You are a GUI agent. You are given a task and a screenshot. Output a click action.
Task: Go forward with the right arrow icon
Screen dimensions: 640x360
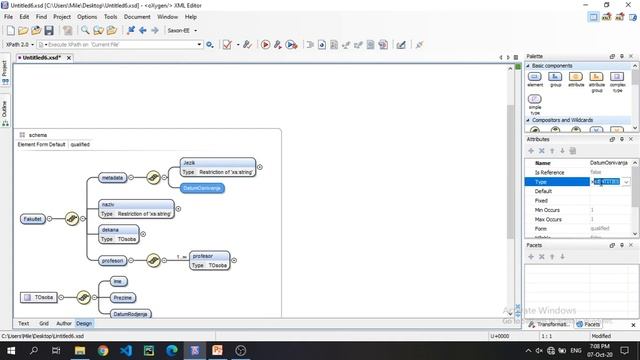(155, 30)
